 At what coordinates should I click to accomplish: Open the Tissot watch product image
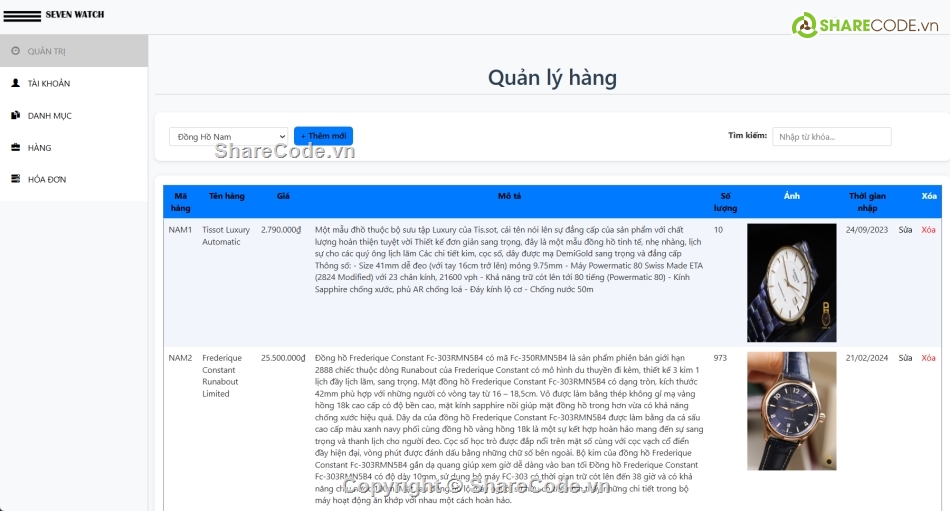791,283
